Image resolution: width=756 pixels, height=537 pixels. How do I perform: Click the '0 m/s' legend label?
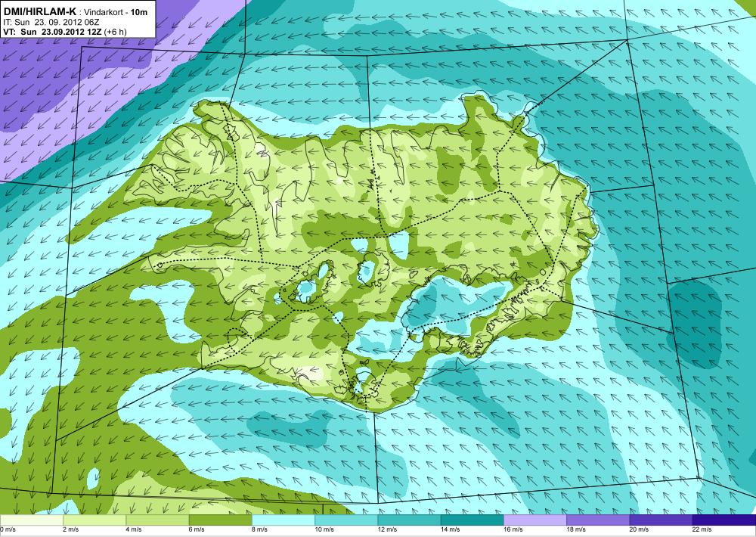(8, 529)
